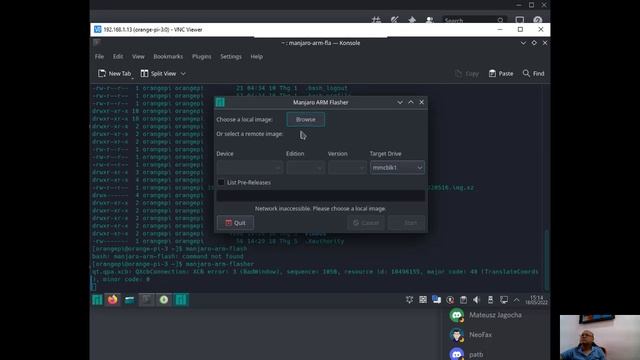
Task: Open the Discord threads icon
Action: [376, 20]
